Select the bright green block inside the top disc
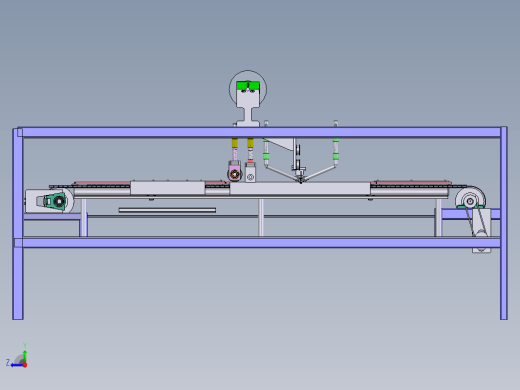 pos(248,86)
